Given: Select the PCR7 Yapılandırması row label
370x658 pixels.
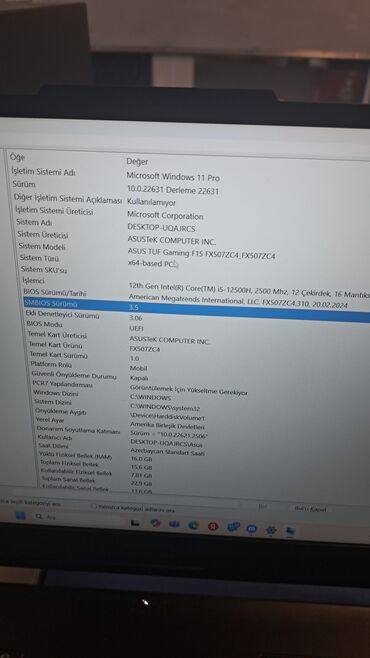Looking at the screenshot, I should pyautogui.click(x=63, y=384).
